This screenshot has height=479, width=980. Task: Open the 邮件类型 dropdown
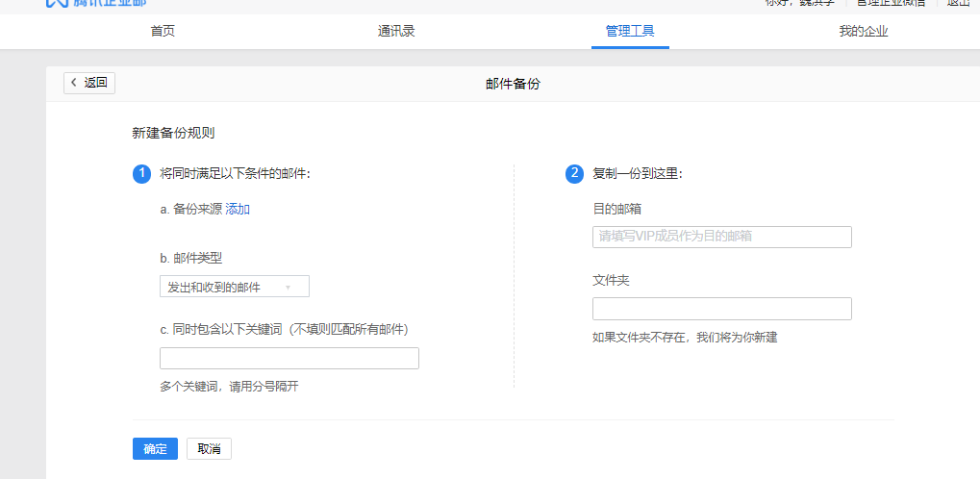point(234,287)
